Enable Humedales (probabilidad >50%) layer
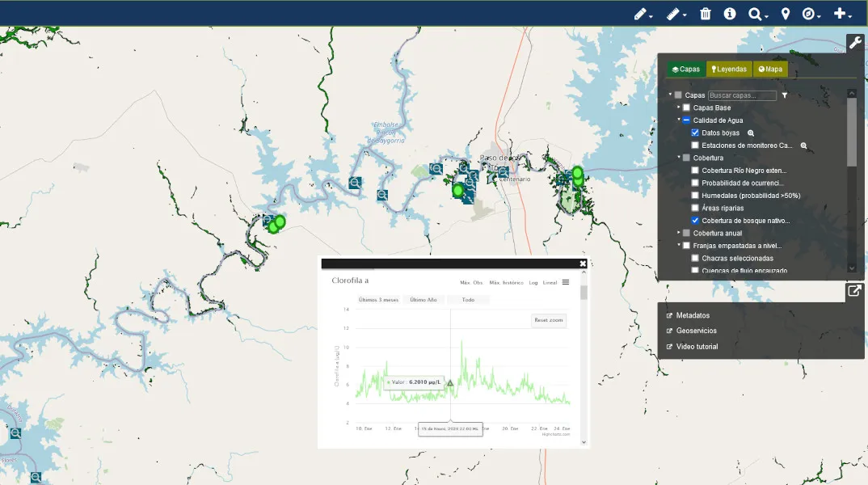The width and height of the screenshot is (868, 485). pos(695,196)
